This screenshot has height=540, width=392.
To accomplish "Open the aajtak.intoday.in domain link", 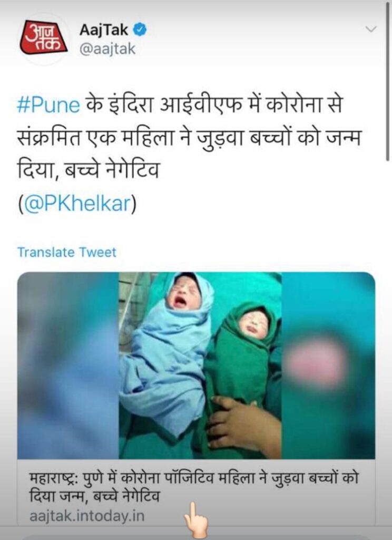I will pos(87,517).
